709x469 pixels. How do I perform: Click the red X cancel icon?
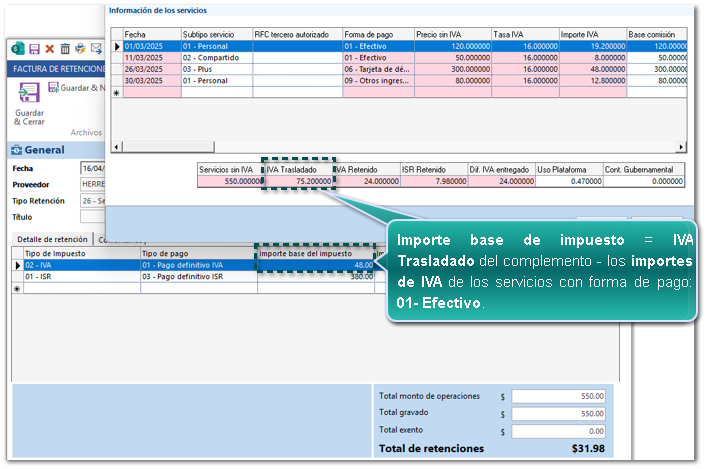point(50,49)
